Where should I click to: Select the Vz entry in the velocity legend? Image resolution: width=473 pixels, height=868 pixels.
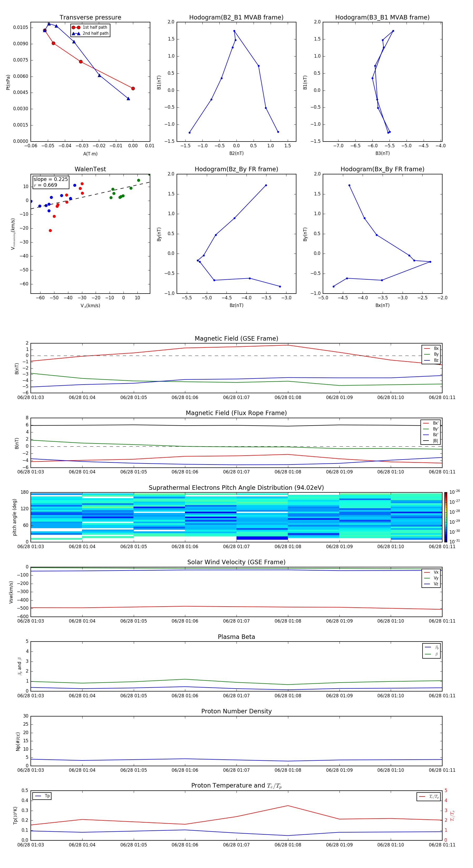pyautogui.click(x=431, y=584)
